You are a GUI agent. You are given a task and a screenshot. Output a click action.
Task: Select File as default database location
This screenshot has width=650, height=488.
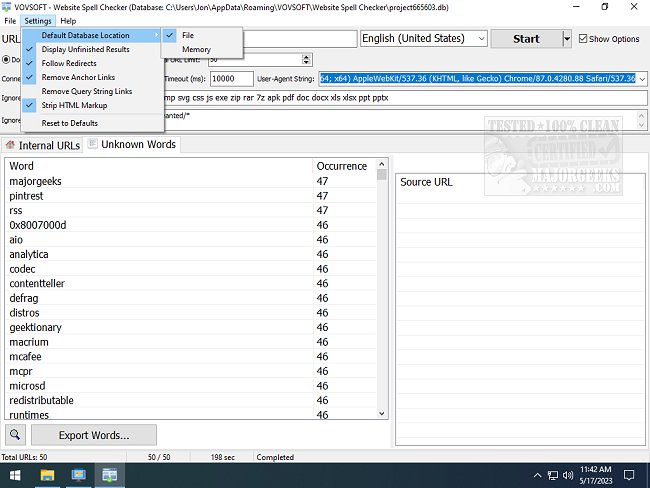coord(201,35)
